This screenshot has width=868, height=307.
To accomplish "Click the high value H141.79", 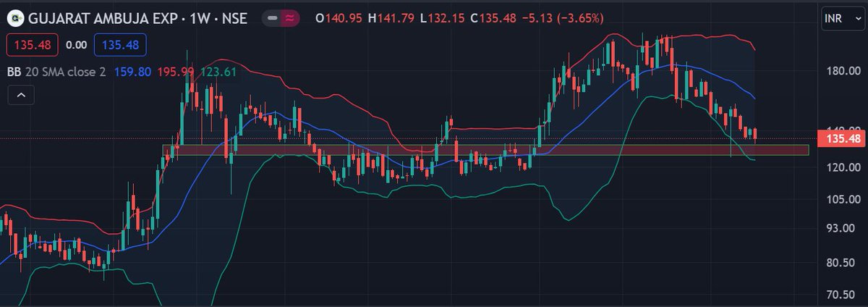I will (x=393, y=18).
